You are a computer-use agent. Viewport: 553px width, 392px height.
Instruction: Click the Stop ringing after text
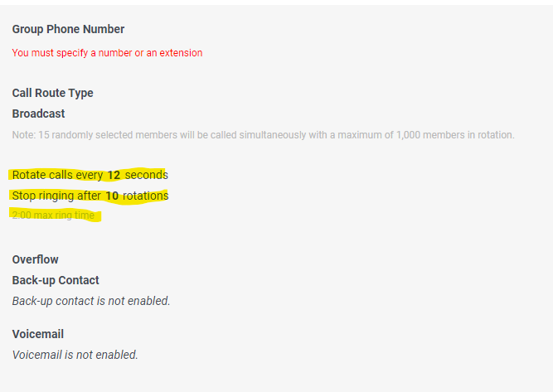[56, 196]
